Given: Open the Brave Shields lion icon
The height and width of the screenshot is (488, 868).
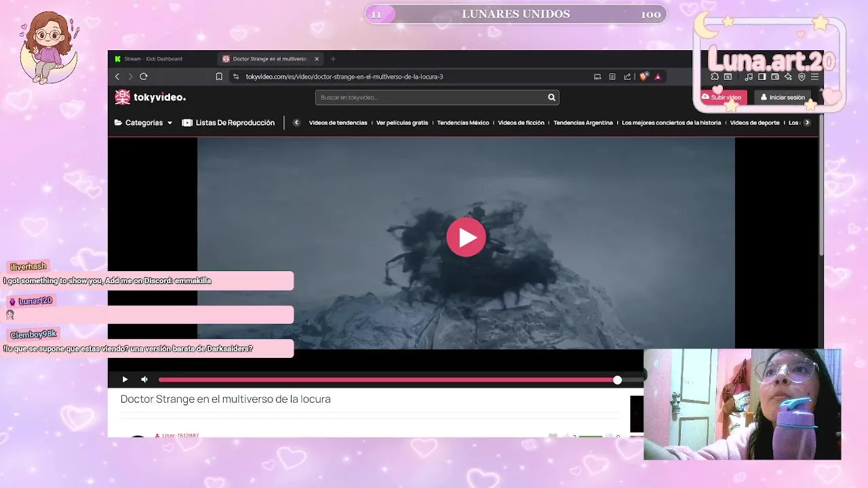Looking at the screenshot, I should point(644,77).
